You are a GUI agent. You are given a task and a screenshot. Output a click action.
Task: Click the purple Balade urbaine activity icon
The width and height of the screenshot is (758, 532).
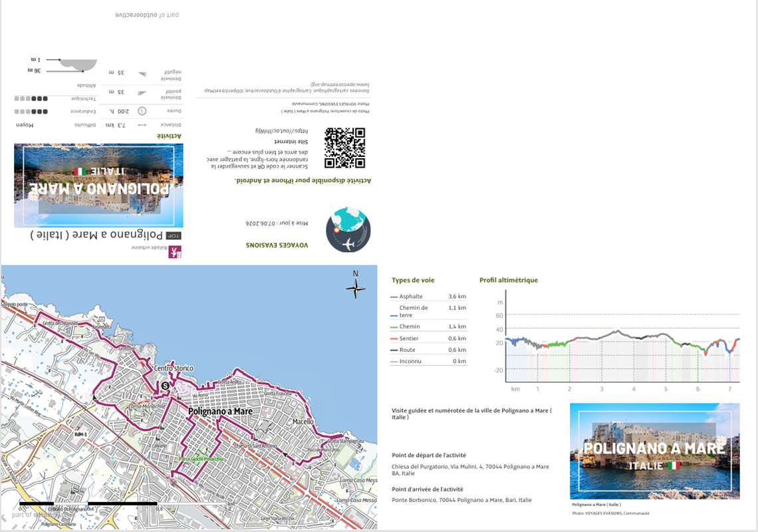coord(174,252)
